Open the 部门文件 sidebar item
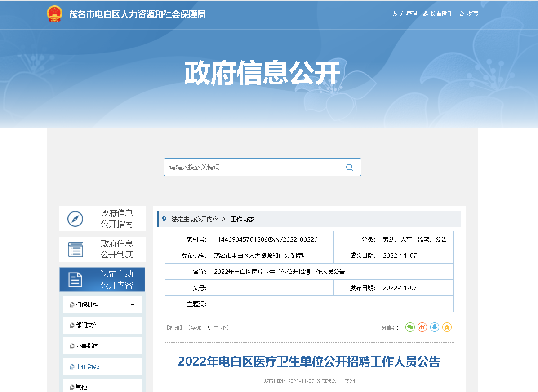The height and width of the screenshot is (392, 538). [x=87, y=325]
